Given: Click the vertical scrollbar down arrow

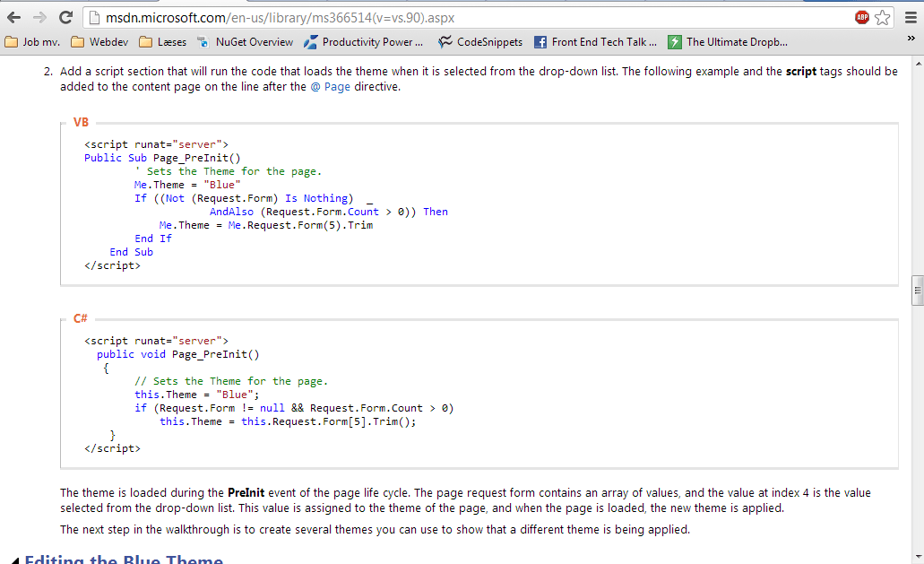Looking at the screenshot, I should (918, 557).
